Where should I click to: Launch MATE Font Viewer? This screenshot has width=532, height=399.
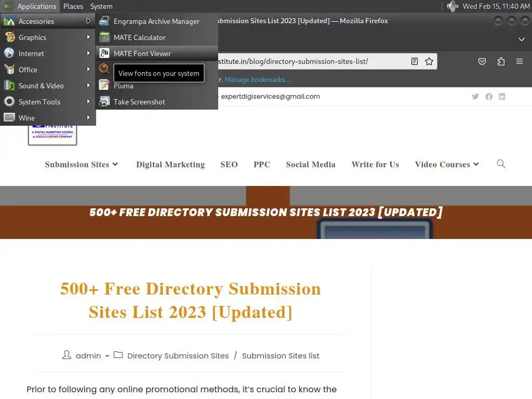pyautogui.click(x=157, y=54)
